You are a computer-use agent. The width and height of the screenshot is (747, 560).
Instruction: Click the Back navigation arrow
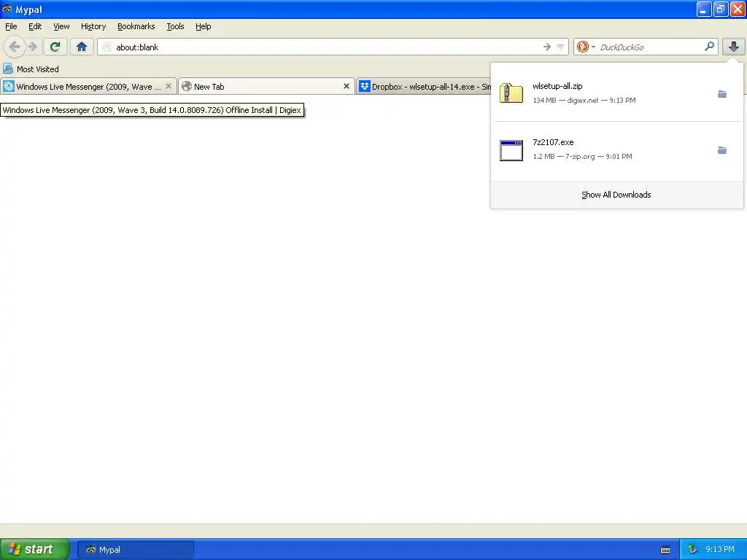[15, 47]
